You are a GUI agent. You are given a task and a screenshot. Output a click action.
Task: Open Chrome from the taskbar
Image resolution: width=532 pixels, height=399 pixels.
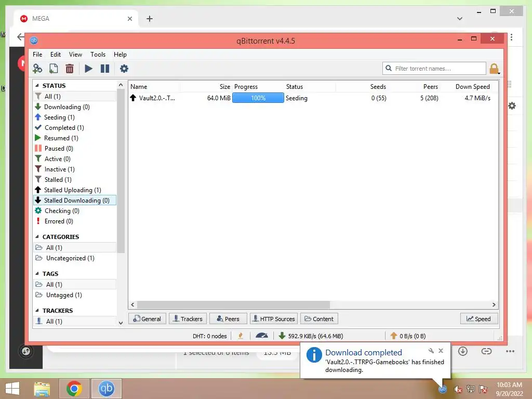pyautogui.click(x=74, y=389)
